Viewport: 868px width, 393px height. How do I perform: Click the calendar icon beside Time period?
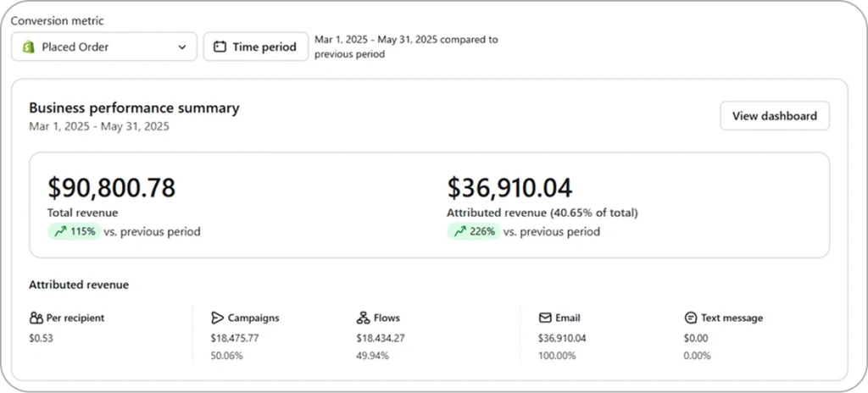220,47
